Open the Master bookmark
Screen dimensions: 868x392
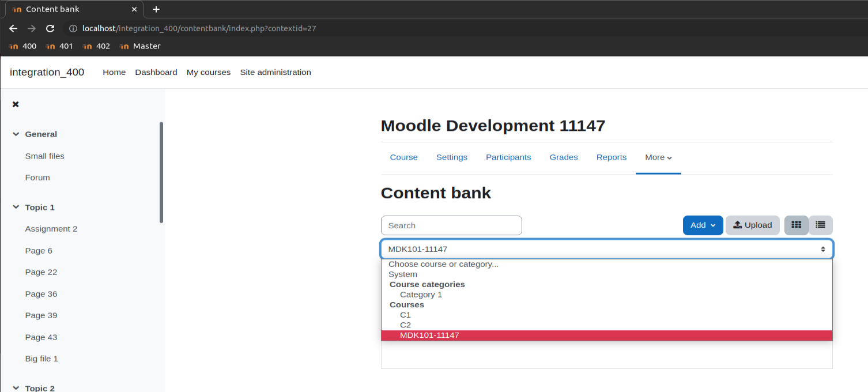tap(140, 46)
